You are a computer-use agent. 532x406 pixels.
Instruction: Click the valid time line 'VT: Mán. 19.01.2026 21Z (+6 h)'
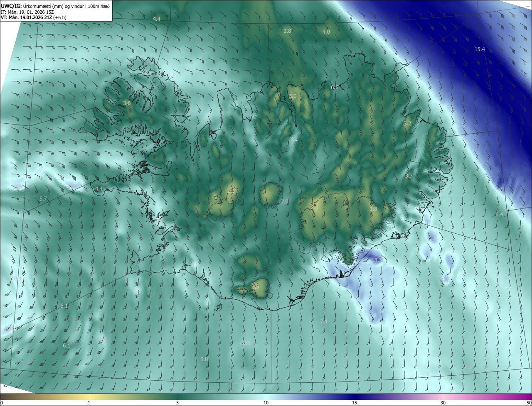pos(34,17)
